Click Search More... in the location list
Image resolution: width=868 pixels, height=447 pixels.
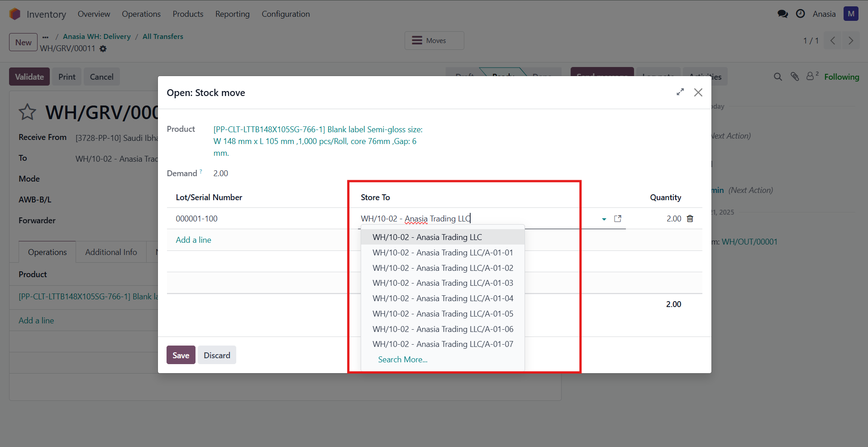click(x=402, y=360)
